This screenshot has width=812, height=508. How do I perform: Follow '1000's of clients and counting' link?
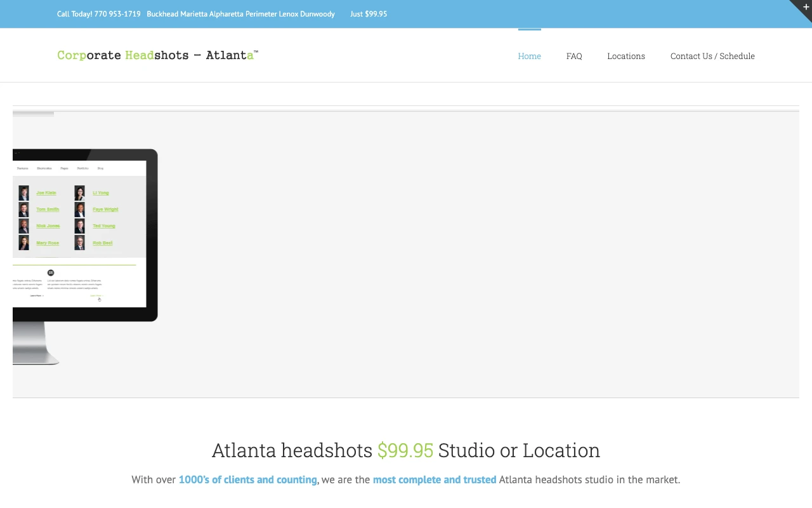pyautogui.click(x=247, y=479)
